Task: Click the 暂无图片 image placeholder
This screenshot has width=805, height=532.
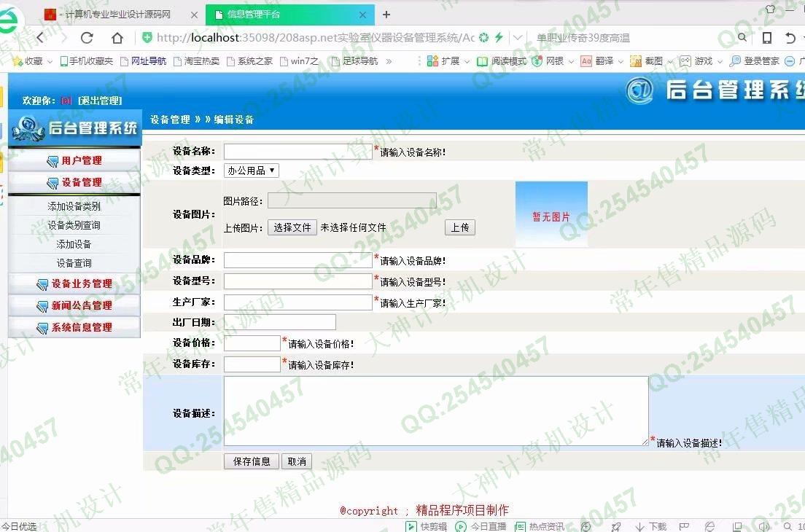Action: pos(551,216)
